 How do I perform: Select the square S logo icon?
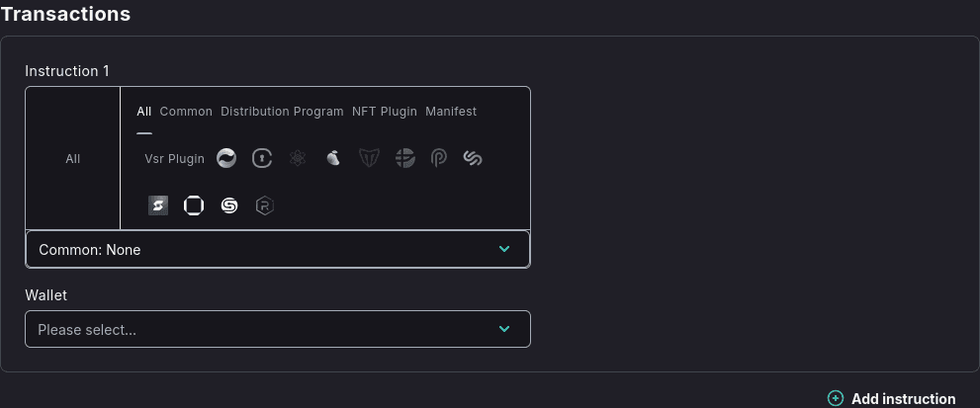pyautogui.click(x=158, y=205)
